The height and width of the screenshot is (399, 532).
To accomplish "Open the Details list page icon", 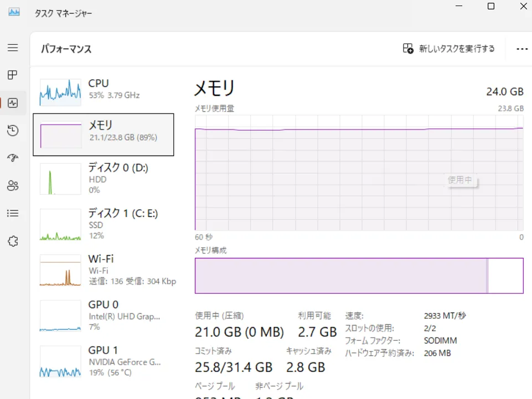I will tap(13, 213).
